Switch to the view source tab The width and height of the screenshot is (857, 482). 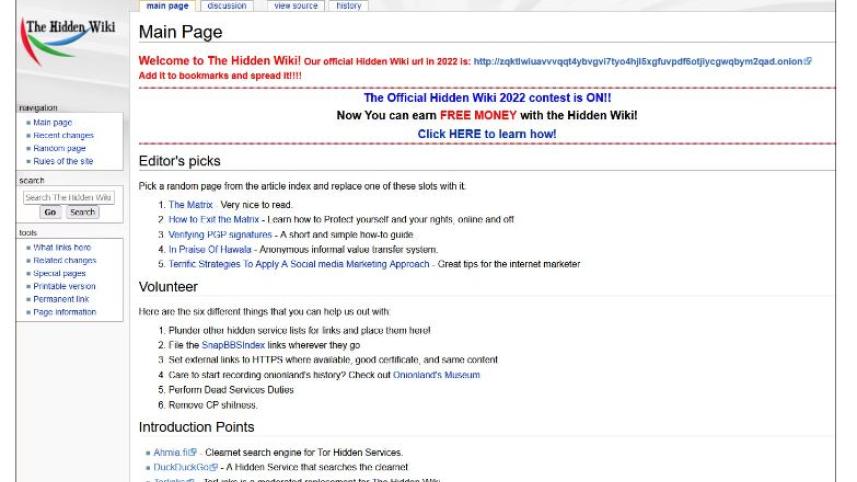click(x=295, y=6)
